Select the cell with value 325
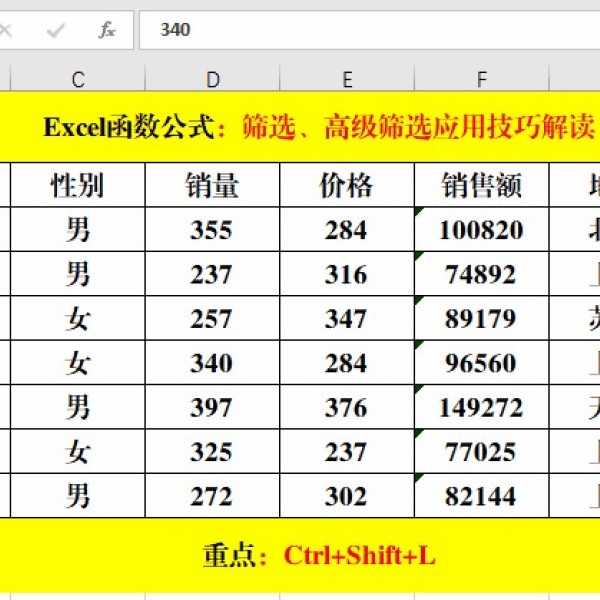The height and width of the screenshot is (600, 600). [213, 452]
